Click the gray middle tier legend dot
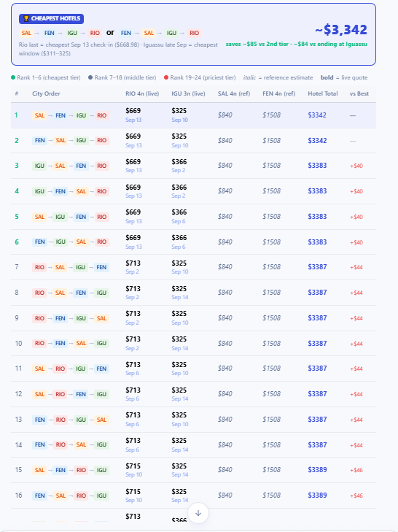This screenshot has width=398, height=532. (90, 77)
